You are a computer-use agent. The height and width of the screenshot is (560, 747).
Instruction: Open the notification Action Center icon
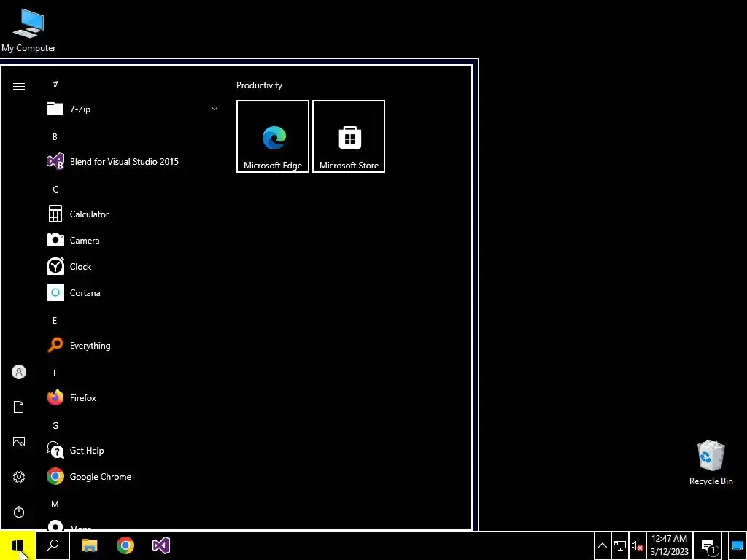pyautogui.click(x=708, y=545)
